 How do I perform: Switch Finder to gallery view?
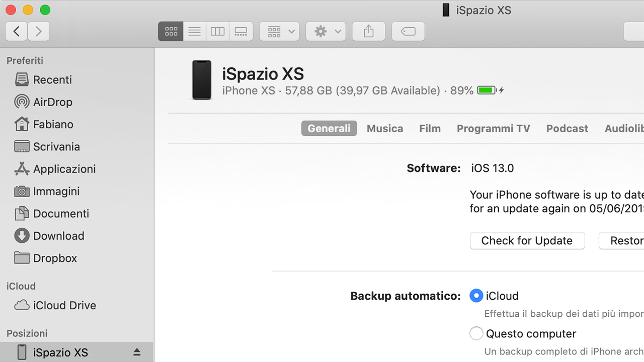tap(241, 32)
